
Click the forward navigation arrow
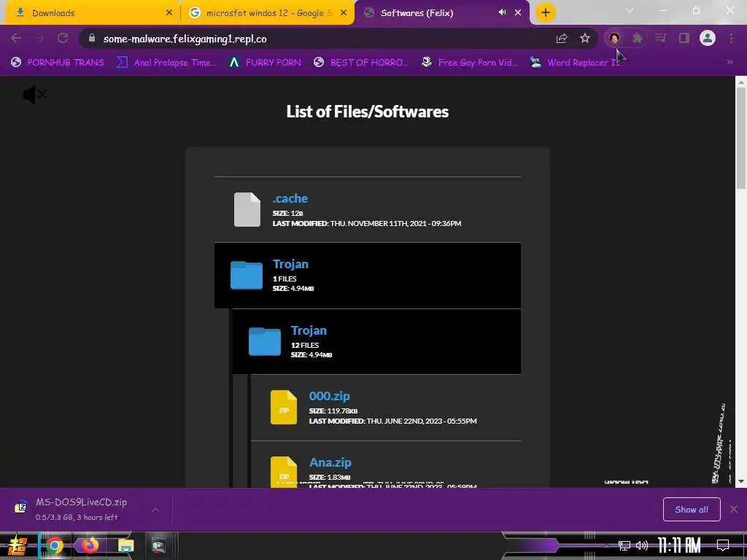click(x=39, y=38)
